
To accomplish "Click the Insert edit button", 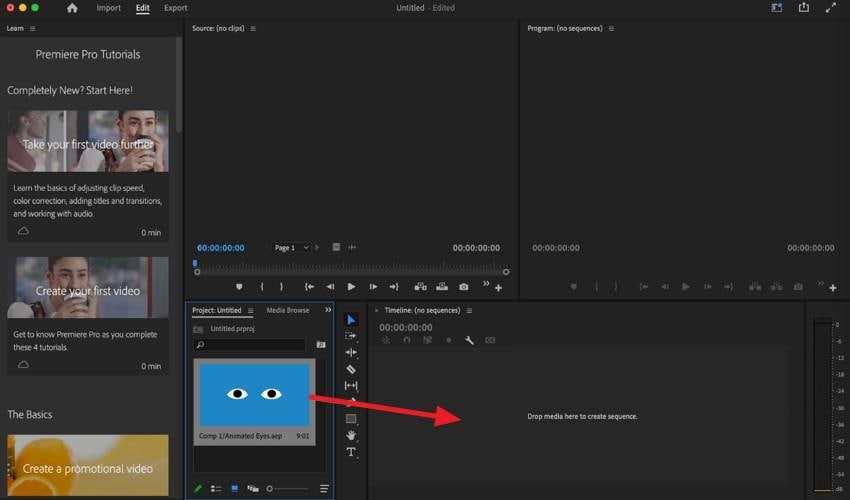I will (420, 286).
